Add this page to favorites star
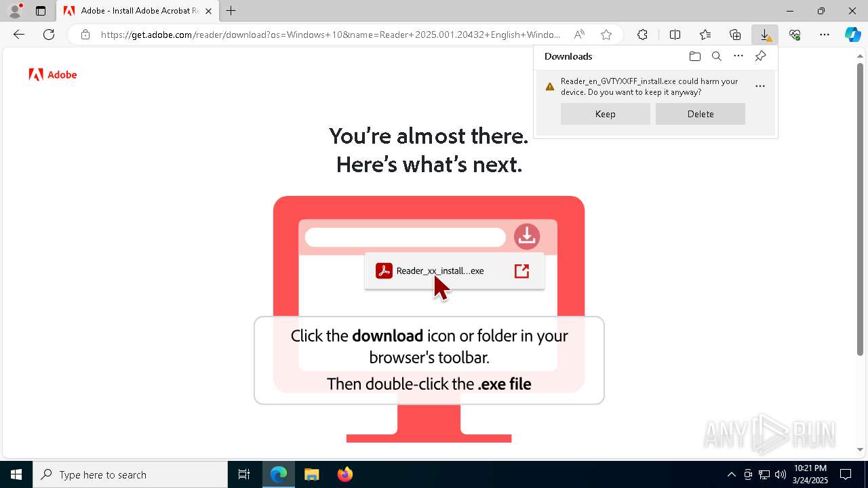 (606, 35)
